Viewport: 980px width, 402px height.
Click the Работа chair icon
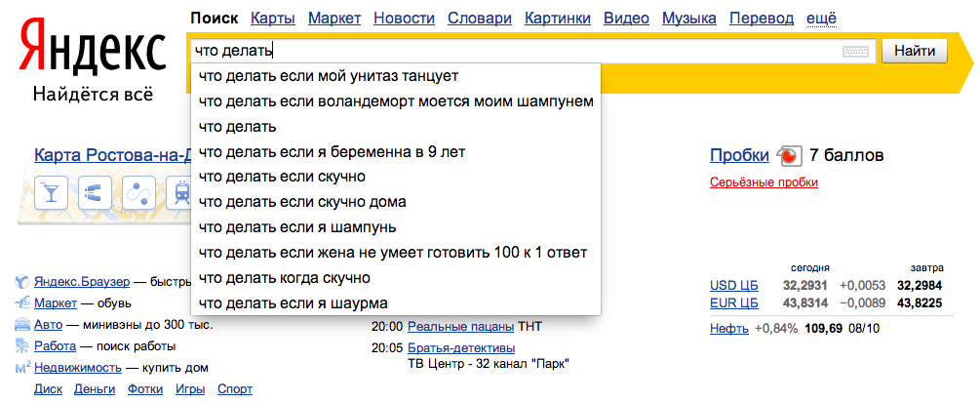(21, 345)
